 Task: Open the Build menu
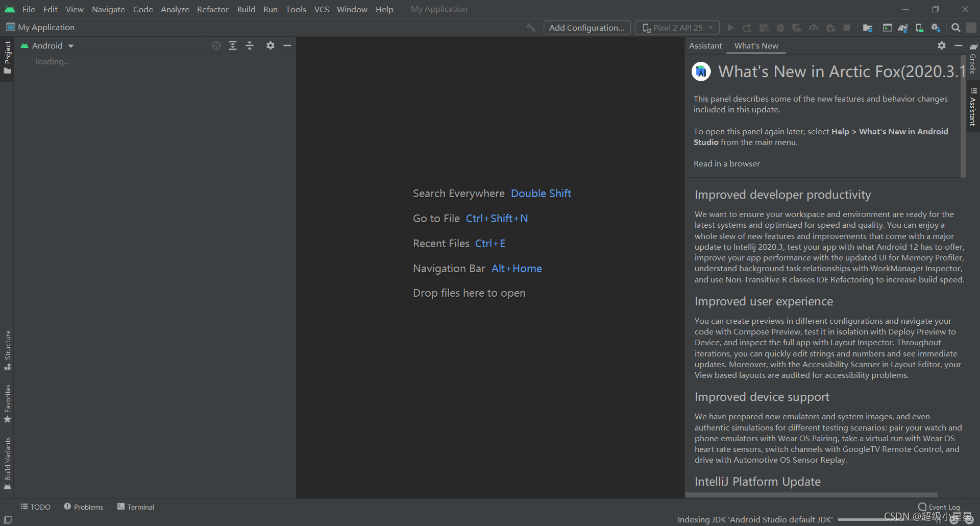coord(246,9)
